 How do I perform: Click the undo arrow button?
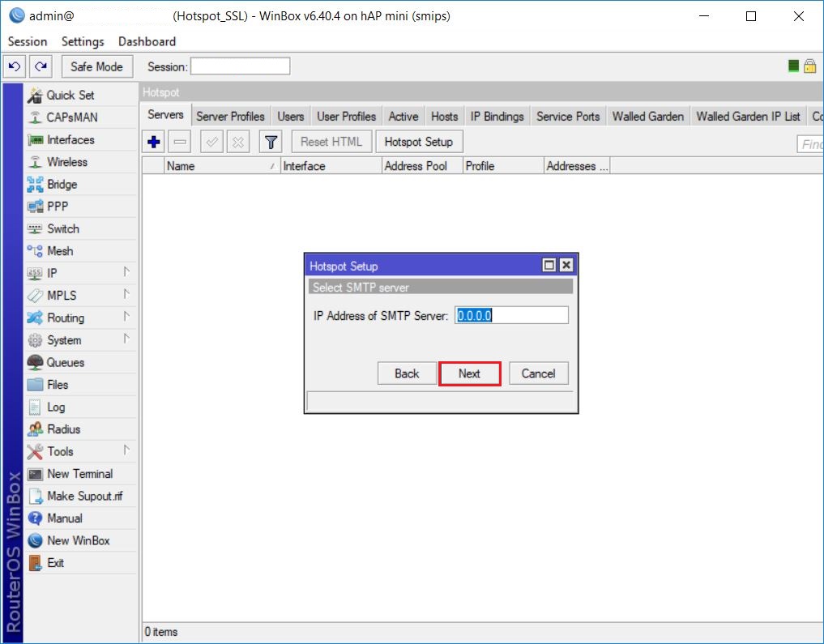(15, 66)
